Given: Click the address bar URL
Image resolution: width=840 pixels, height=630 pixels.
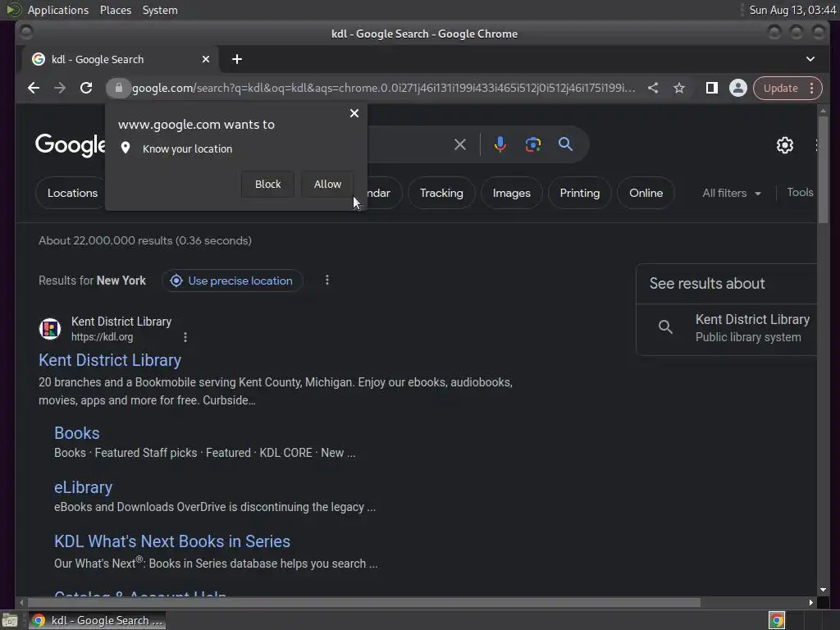Looking at the screenshot, I should [x=384, y=88].
